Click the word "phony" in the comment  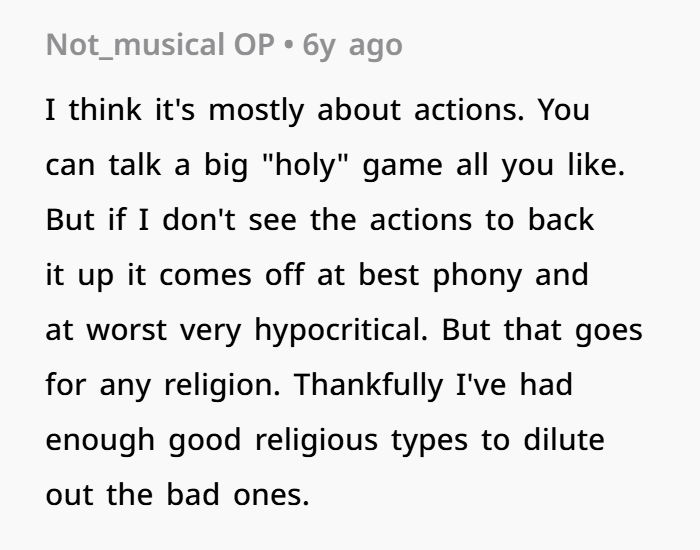click(x=477, y=276)
